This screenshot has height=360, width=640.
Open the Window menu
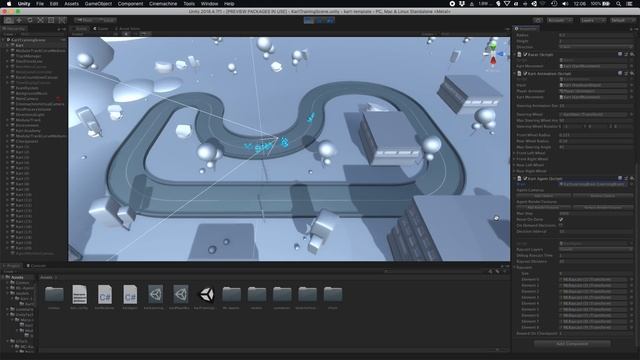pos(209,4)
